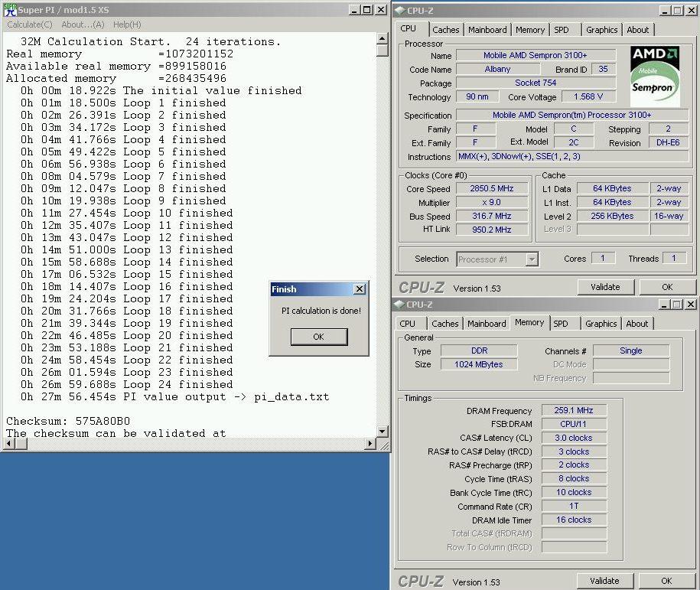Close the Finish dialog with the X

pyautogui.click(x=360, y=289)
